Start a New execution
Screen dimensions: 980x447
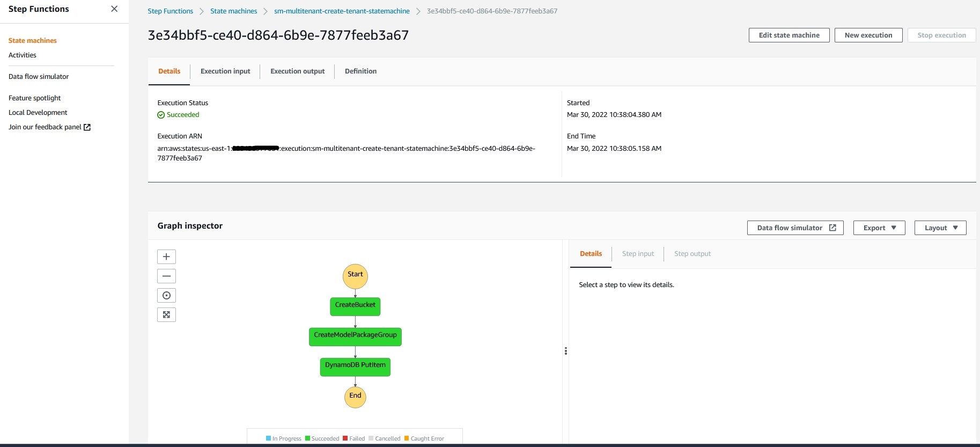coord(868,35)
